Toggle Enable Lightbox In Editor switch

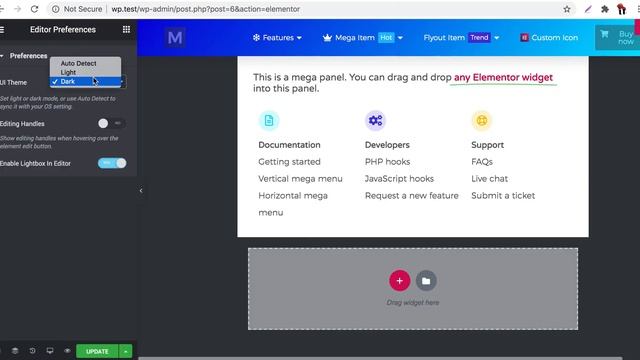[x=112, y=163]
